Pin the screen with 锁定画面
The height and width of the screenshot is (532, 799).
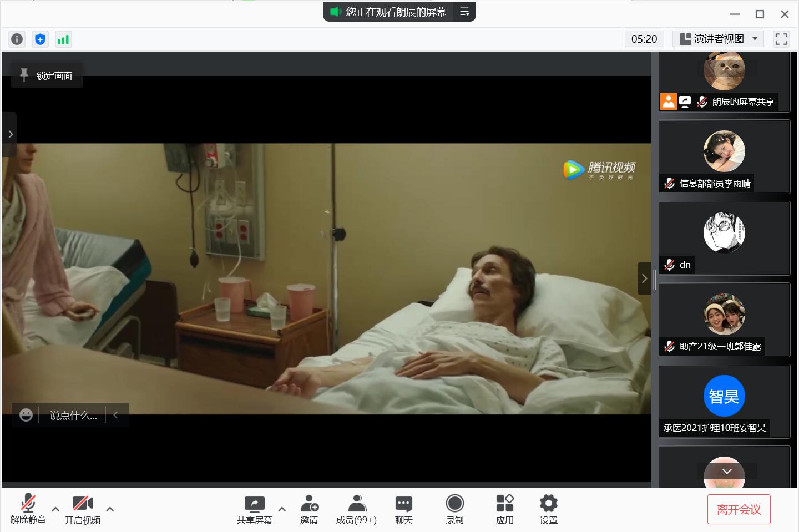pos(47,75)
